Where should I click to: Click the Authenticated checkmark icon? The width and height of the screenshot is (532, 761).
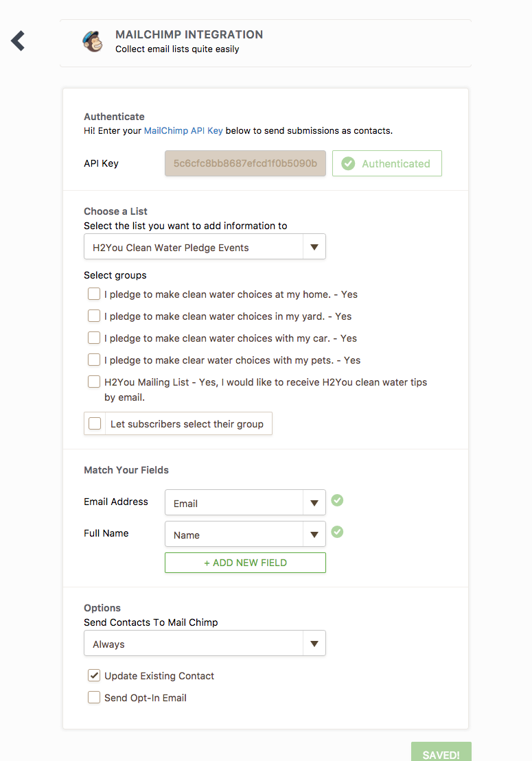click(x=349, y=164)
